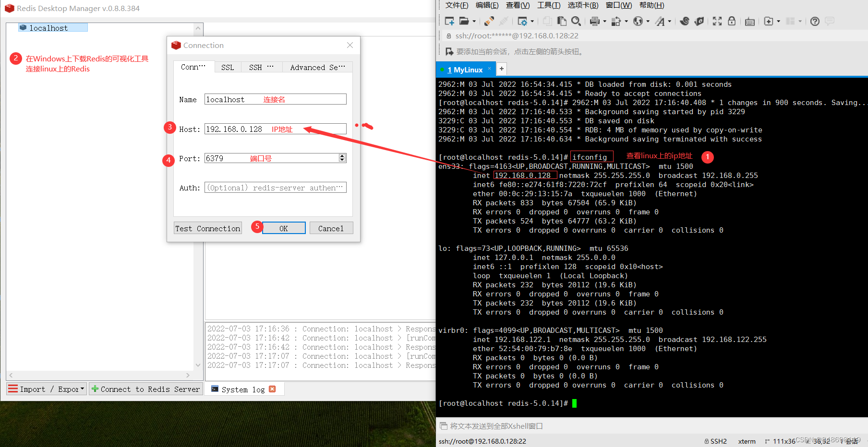The image size is (868, 447).
Task: Click the Name input field
Action: click(x=275, y=99)
